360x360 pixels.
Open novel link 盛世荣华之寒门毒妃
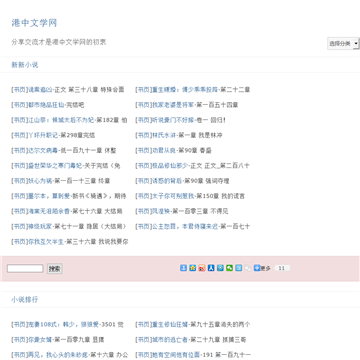pos(55,165)
